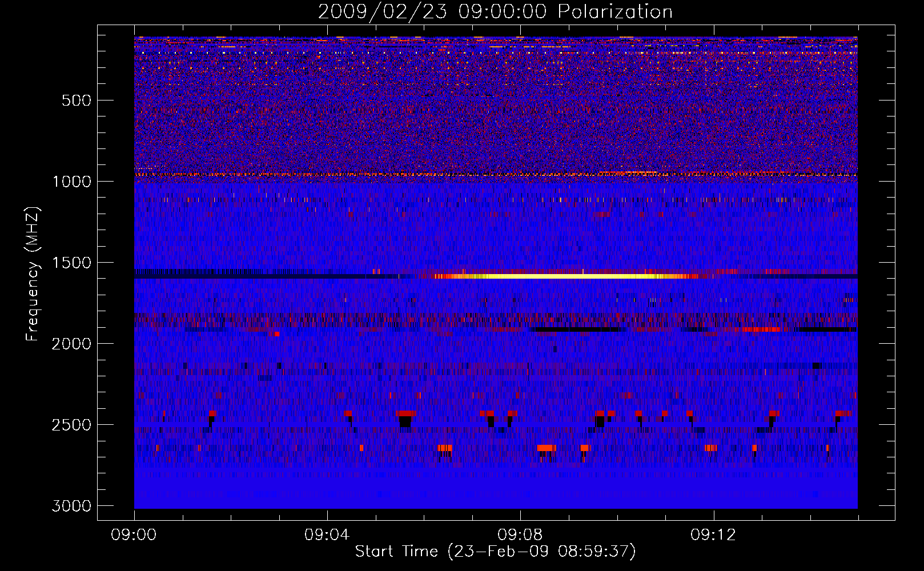
Task: Click the 09:00 time tick label
Action: point(134,535)
